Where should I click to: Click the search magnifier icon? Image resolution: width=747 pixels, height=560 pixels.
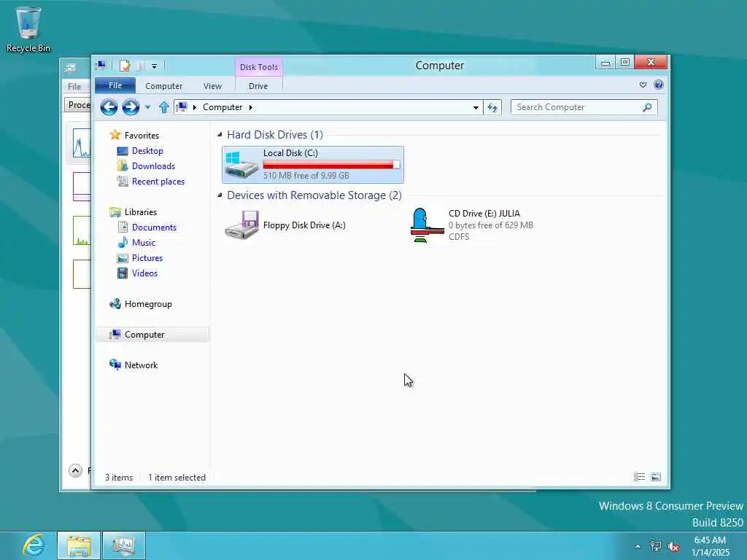point(647,108)
